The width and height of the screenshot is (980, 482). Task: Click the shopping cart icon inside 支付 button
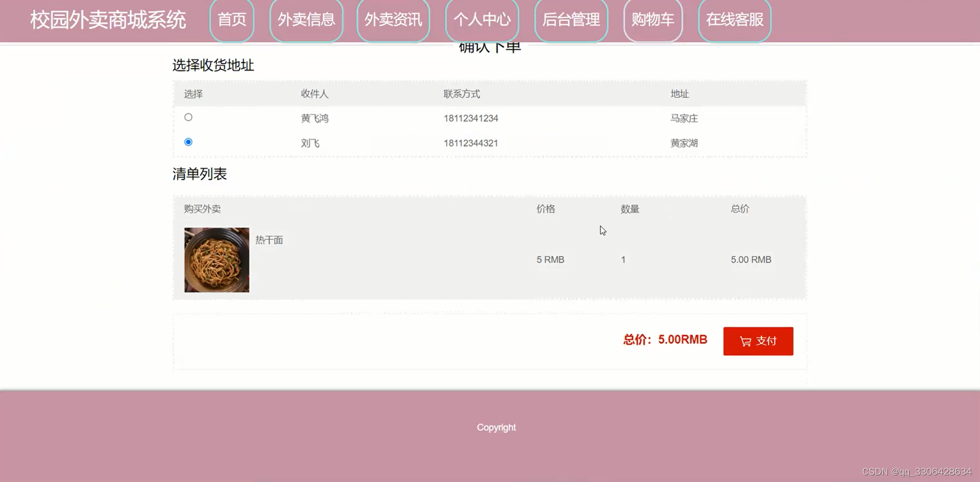745,341
